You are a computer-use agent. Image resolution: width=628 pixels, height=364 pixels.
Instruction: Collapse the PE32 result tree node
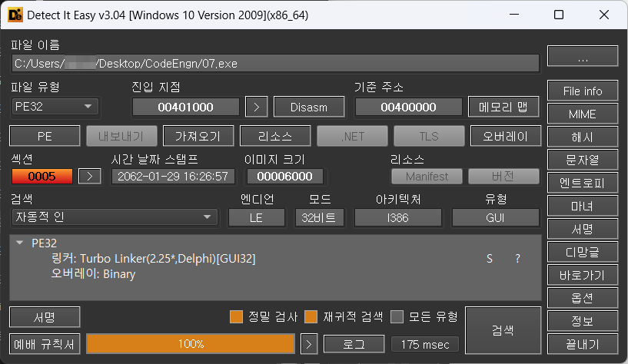tap(20, 243)
